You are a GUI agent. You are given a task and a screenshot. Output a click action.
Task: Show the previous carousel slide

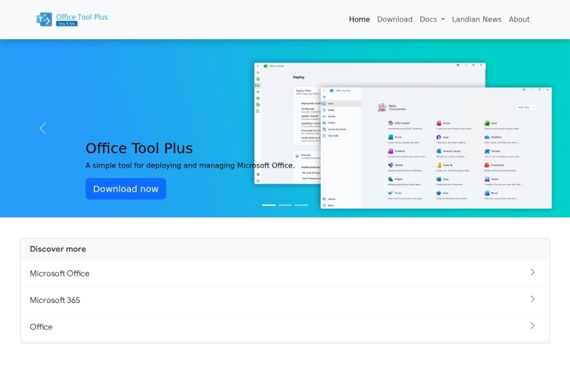(43, 128)
